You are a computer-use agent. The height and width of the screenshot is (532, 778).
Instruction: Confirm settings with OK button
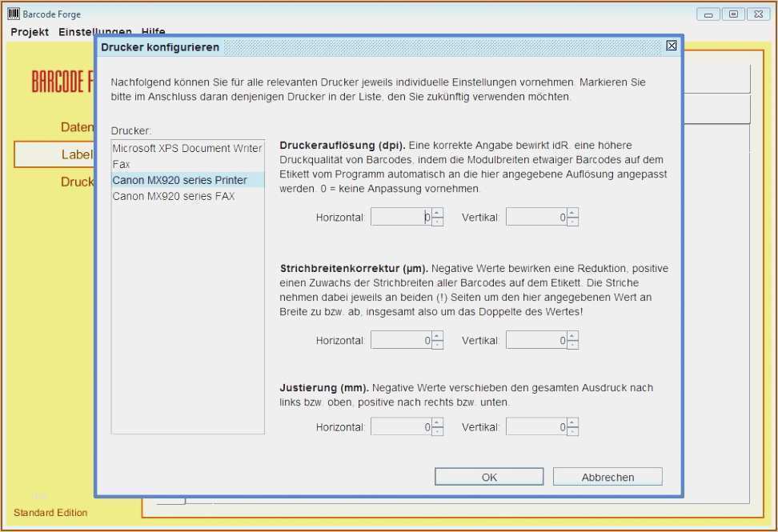tap(489, 477)
